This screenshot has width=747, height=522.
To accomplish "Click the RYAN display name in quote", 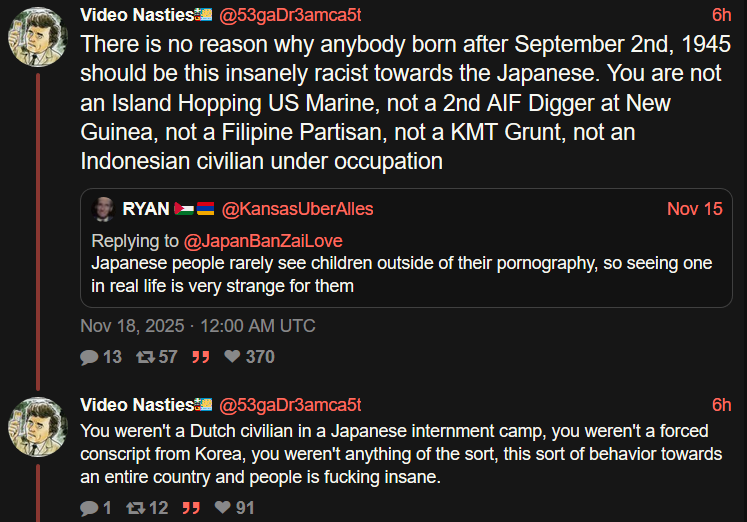I will click(145, 209).
